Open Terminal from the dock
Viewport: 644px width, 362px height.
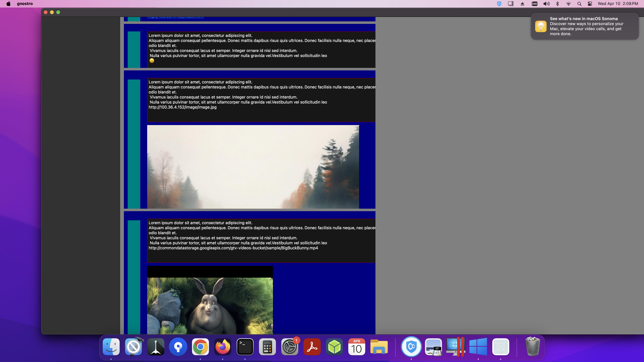pos(245,347)
